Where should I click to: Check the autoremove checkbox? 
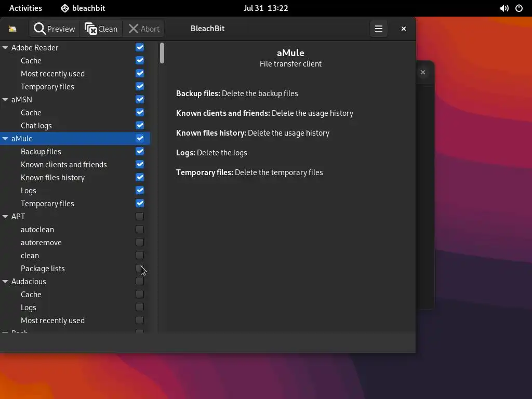click(x=140, y=242)
